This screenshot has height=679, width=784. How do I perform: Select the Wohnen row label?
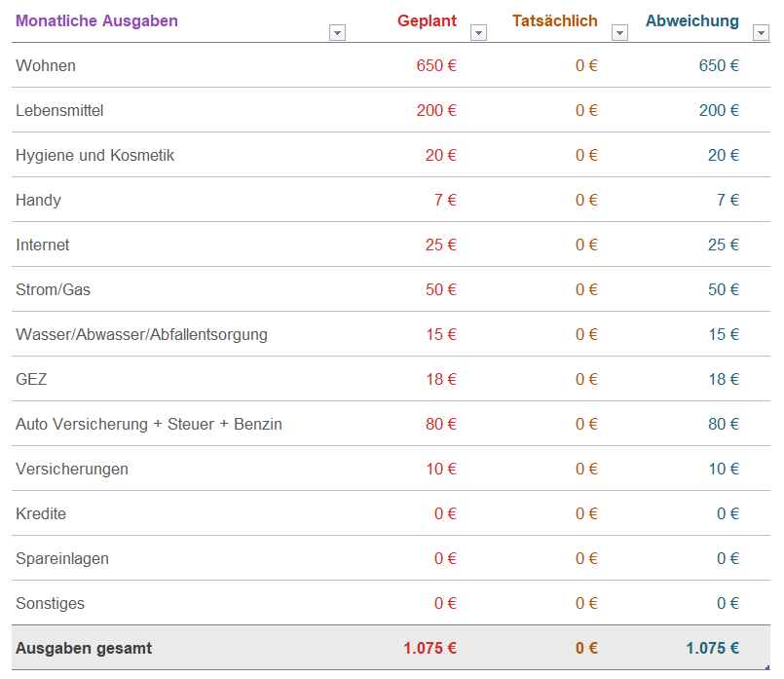pyautogui.click(x=46, y=65)
